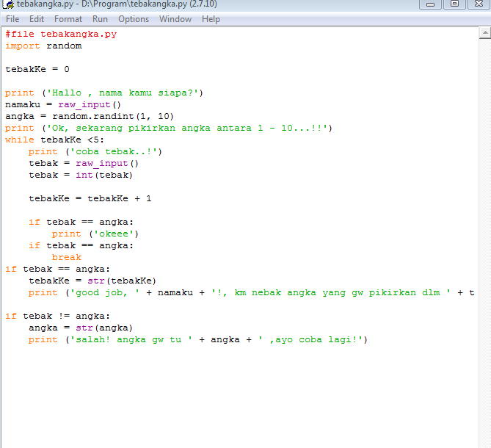
Task: Click the 'break' keyword
Action: 66,258
